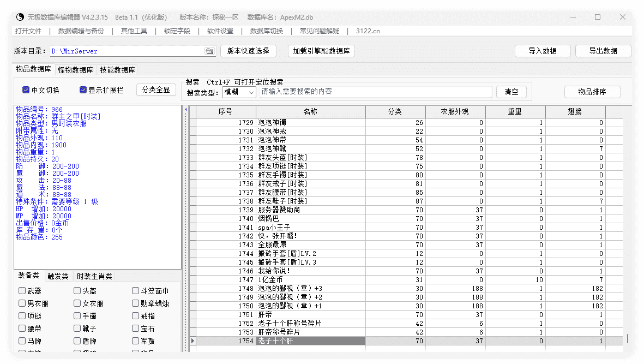Select the 装备类 tab
644x364 pixels.
click(x=29, y=275)
